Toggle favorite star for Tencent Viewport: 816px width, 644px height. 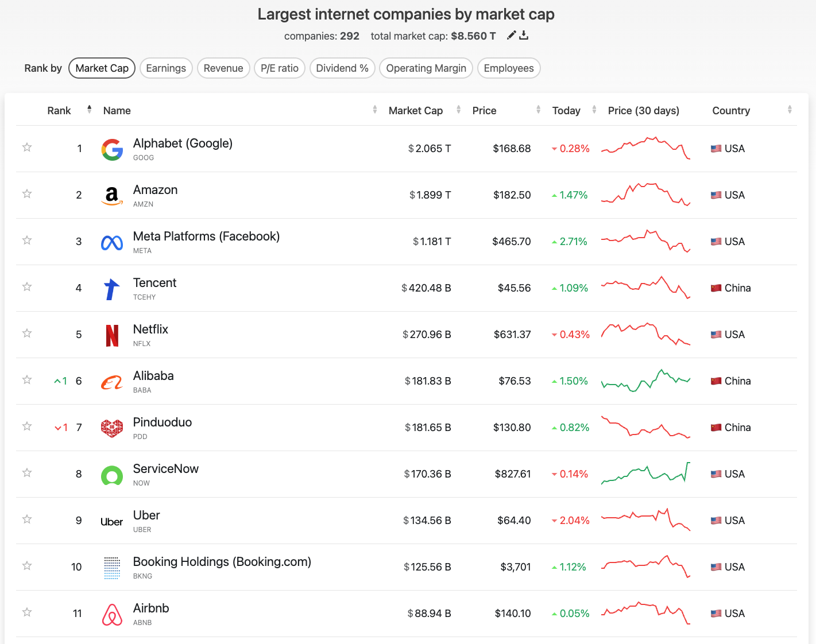click(x=27, y=287)
